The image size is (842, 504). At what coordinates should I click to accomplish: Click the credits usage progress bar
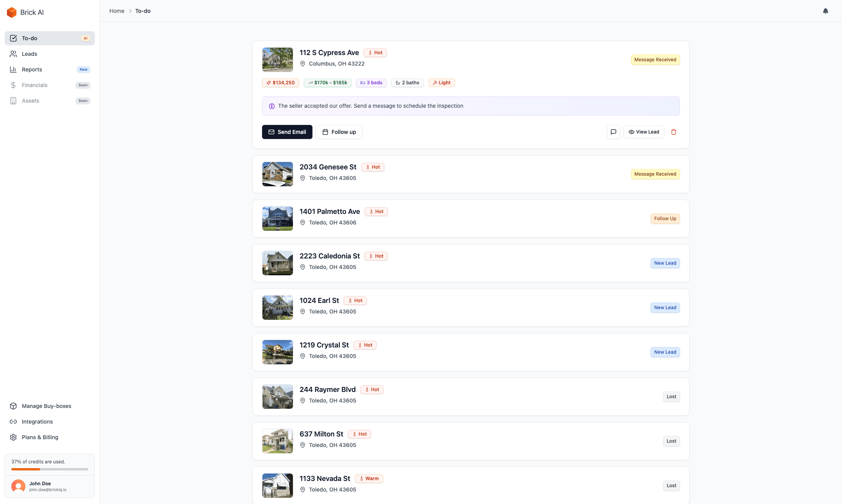[50, 469]
